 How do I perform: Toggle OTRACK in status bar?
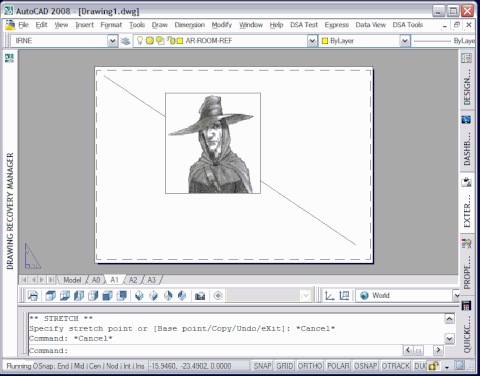pyautogui.click(x=396, y=366)
